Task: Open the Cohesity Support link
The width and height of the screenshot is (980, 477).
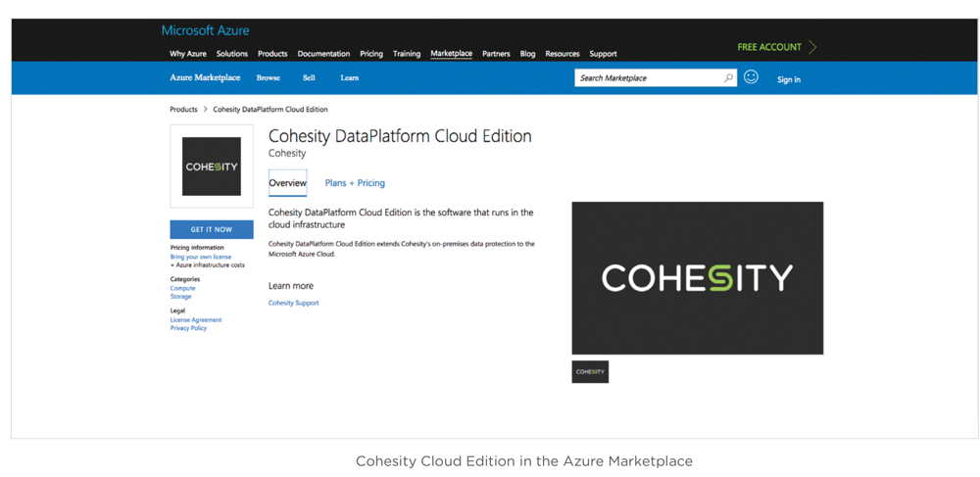Action: point(293,304)
